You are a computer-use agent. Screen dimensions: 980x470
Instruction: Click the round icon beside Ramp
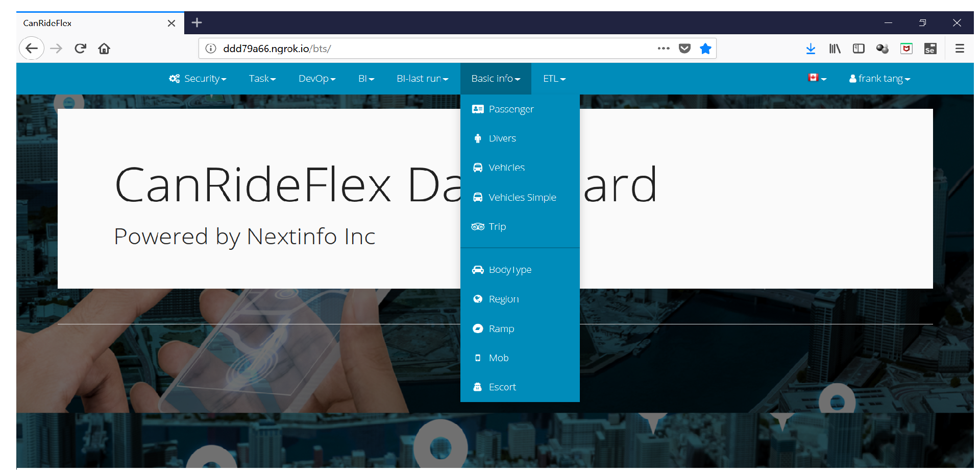click(478, 328)
